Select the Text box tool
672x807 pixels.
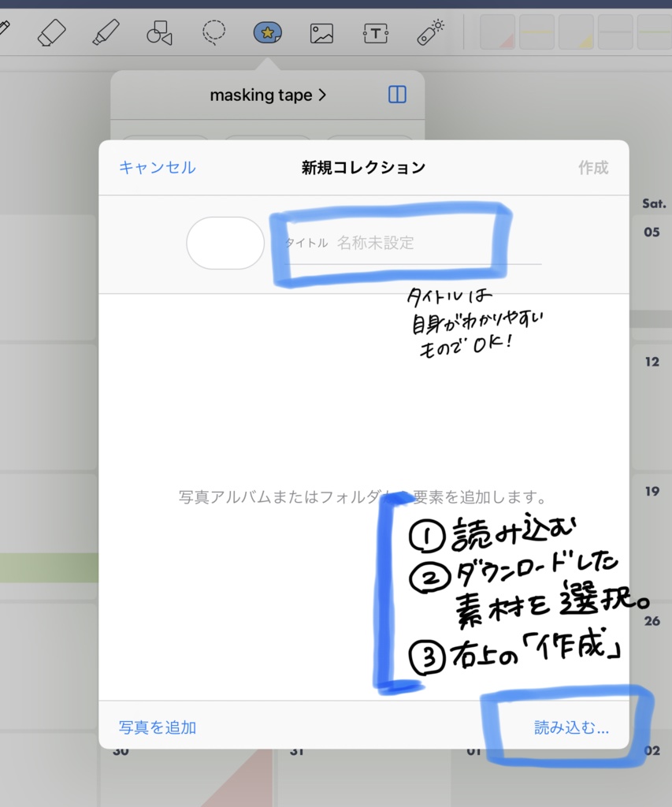(x=375, y=32)
